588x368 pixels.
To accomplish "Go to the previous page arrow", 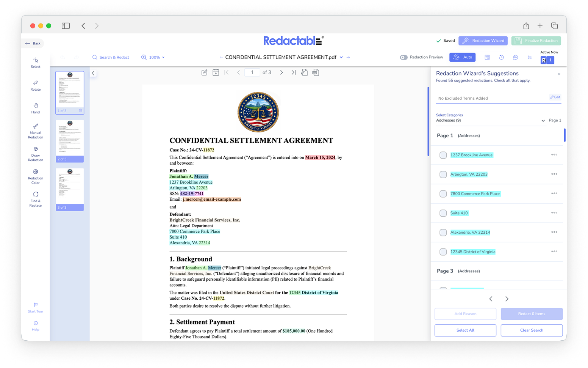I will (x=239, y=72).
